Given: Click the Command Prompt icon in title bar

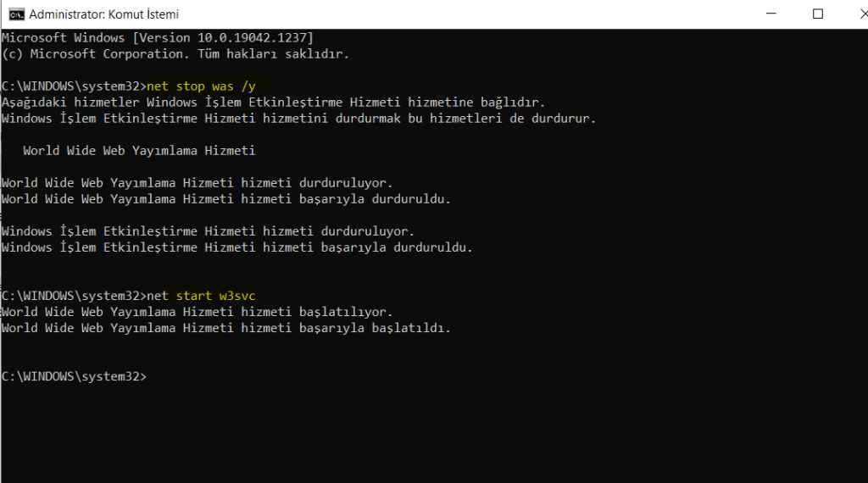Looking at the screenshot, I should 15,14.
